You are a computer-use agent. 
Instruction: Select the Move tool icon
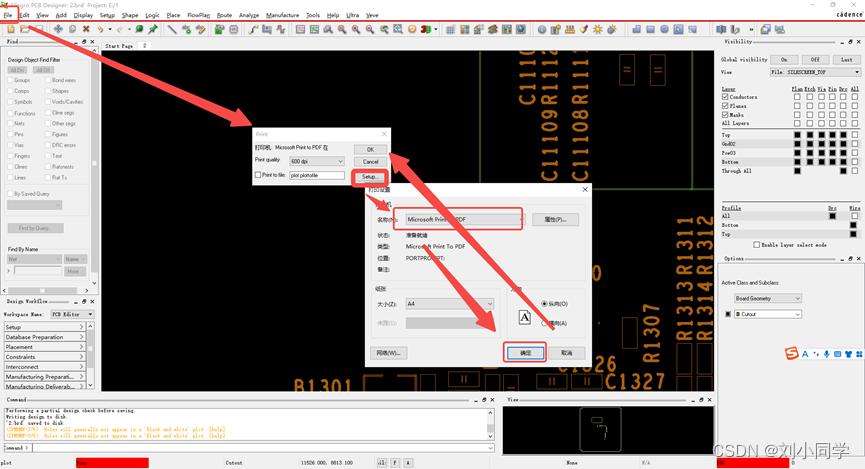click(58, 30)
